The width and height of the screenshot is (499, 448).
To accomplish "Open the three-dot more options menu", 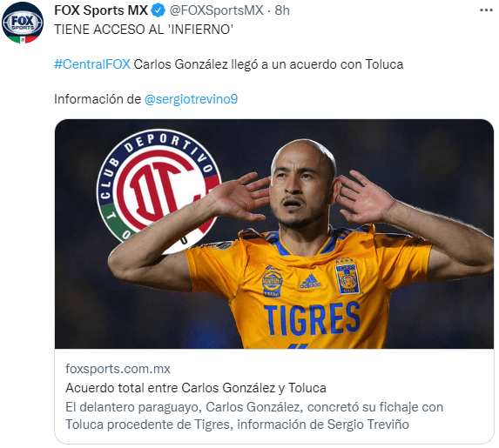I will (486, 10).
